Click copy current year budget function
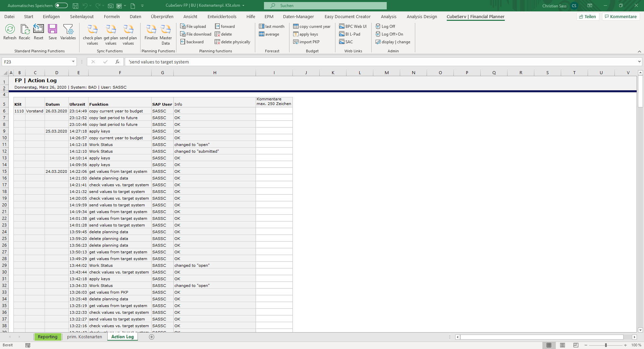This screenshot has width=644, height=349. (x=312, y=26)
